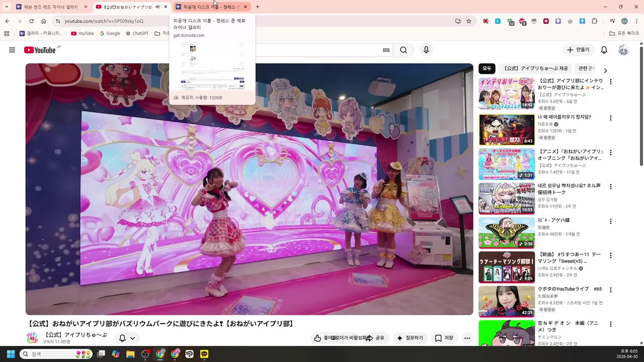Click the blue R extension icon
This screenshot has width=644, height=362.
[x=498, y=21]
